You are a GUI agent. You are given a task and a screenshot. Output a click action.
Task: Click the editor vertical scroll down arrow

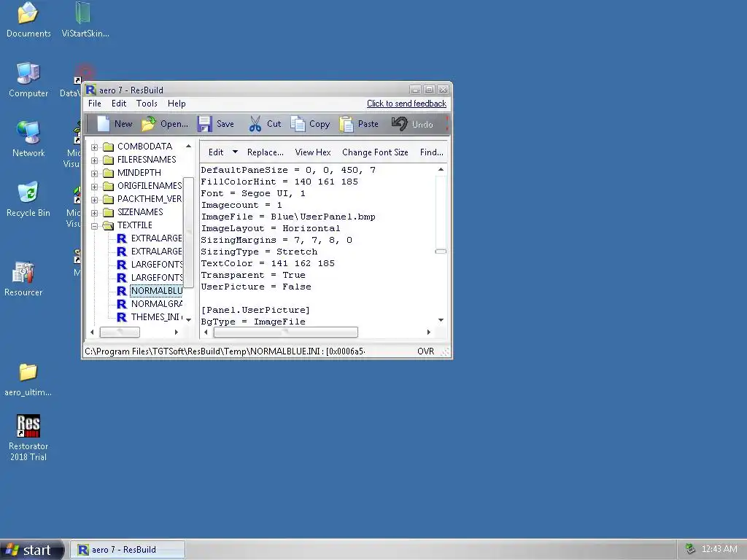click(441, 320)
